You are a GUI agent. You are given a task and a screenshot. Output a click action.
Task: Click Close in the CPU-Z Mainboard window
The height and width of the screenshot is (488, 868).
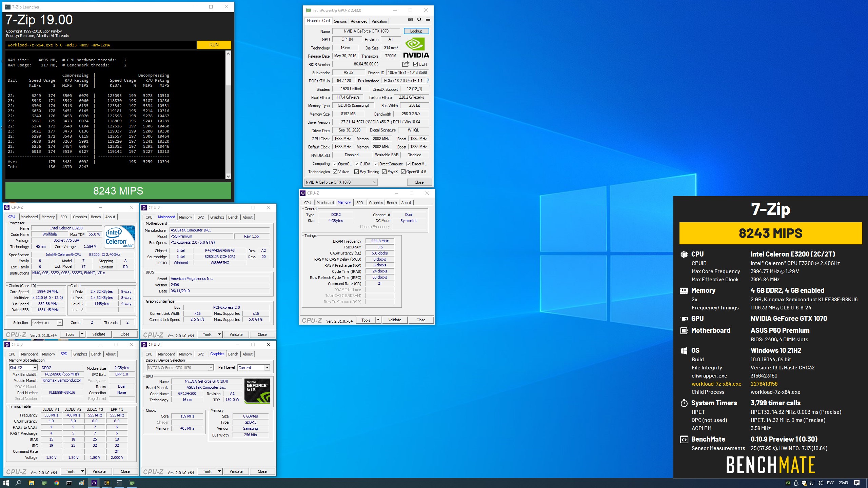pyautogui.click(x=262, y=334)
